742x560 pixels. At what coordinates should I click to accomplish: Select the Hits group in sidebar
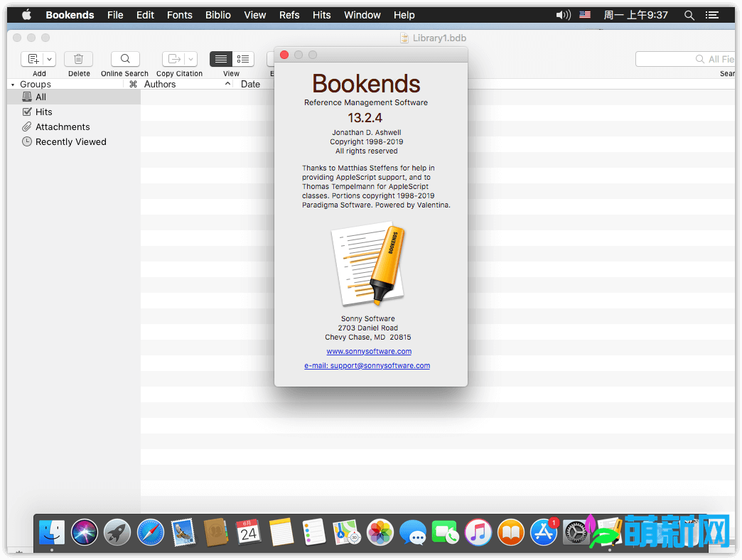[x=74, y=112]
